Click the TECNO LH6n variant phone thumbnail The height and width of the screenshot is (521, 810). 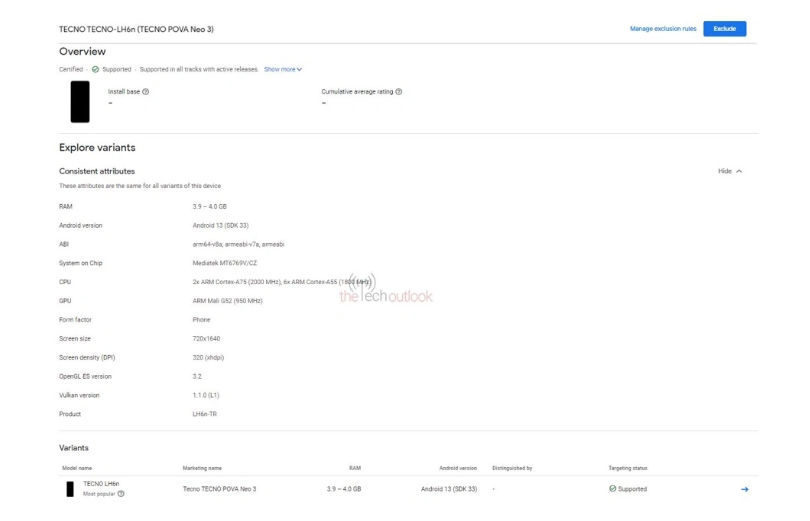tap(70, 489)
